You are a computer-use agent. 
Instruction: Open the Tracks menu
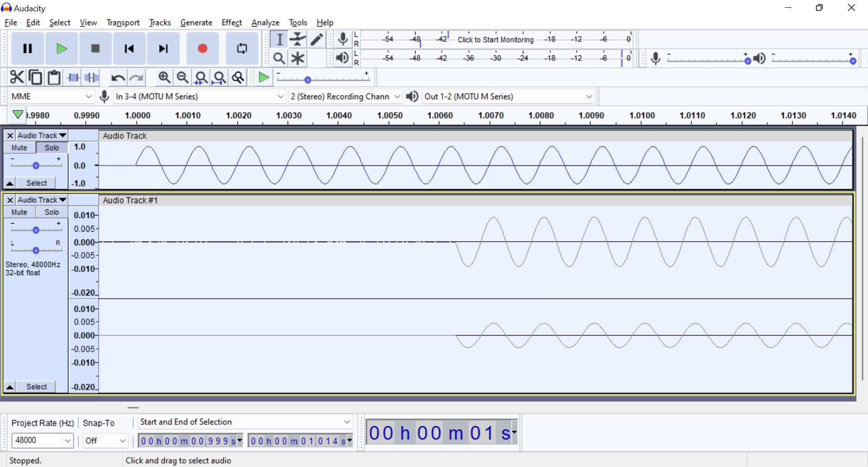tap(160, 23)
